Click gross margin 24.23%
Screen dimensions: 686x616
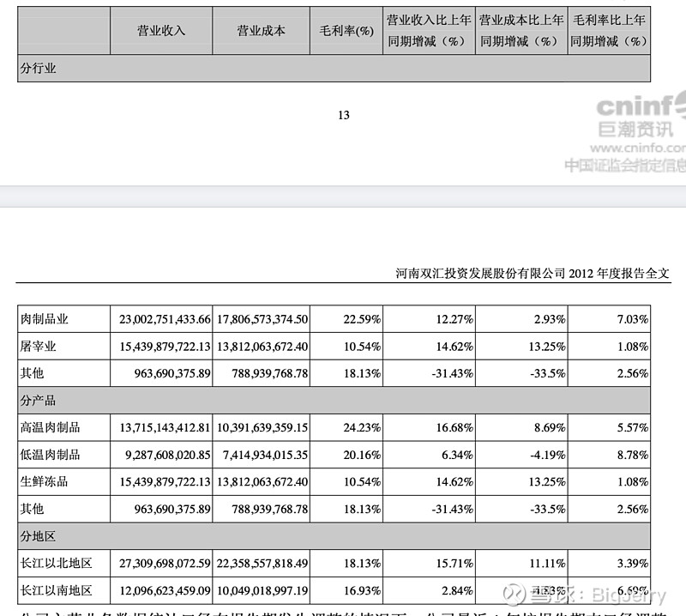click(362, 427)
